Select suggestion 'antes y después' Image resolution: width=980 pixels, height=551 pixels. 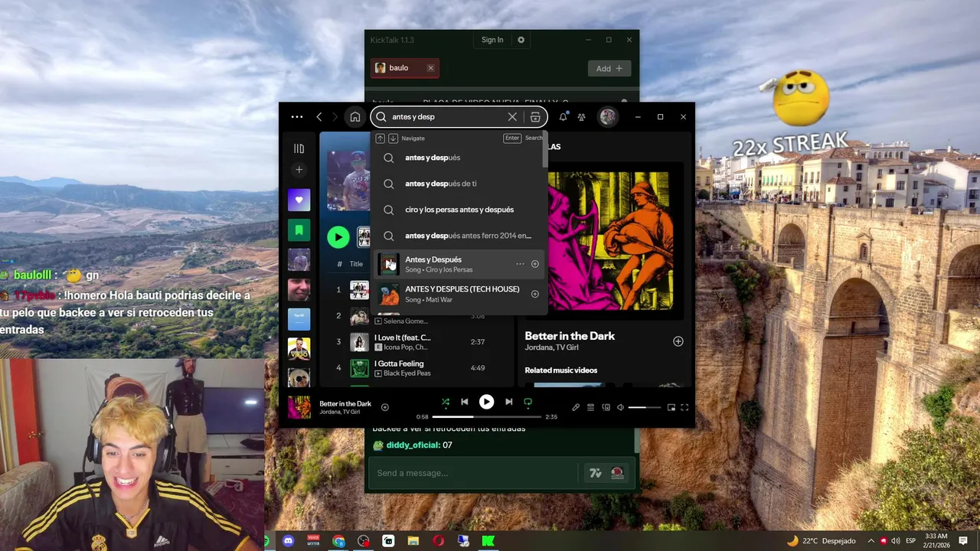459,158
